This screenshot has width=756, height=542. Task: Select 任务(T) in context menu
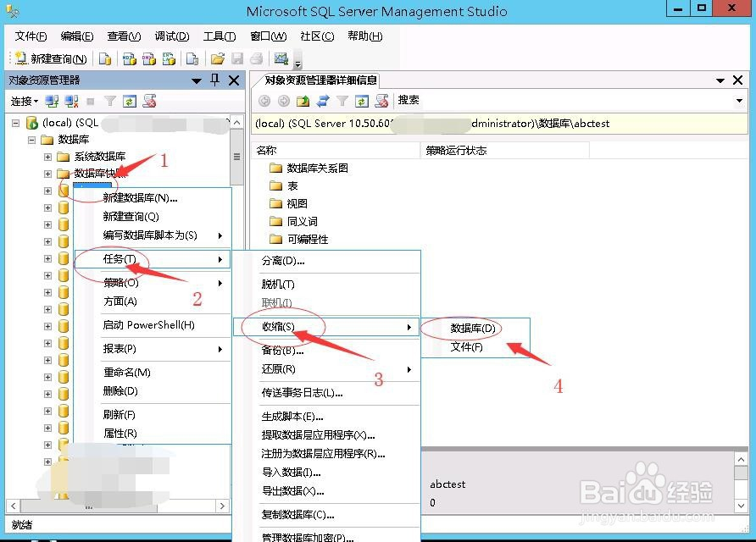(x=153, y=259)
